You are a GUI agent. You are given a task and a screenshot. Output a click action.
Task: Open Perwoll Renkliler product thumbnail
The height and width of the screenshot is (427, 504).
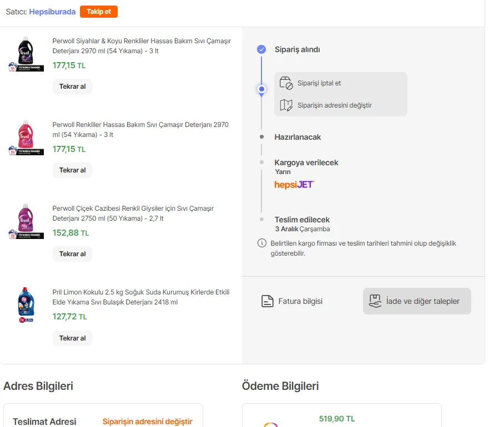(x=26, y=138)
